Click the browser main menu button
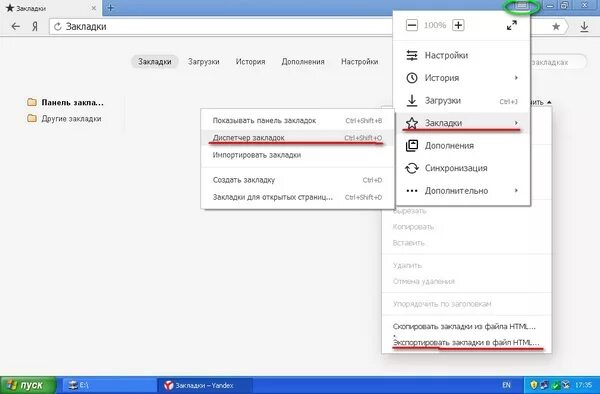Image resolution: width=600 pixels, height=394 pixels. (x=522, y=6)
